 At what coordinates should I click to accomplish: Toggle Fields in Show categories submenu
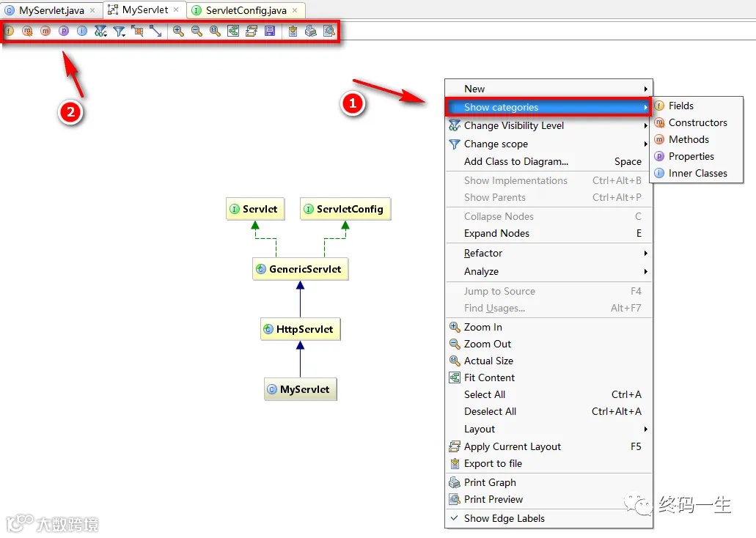click(x=697, y=106)
